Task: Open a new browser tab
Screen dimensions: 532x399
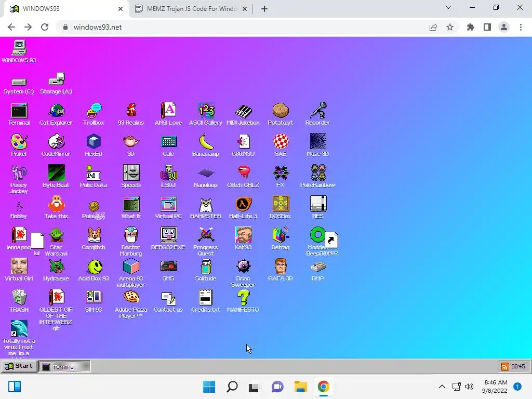Action: coord(264,9)
